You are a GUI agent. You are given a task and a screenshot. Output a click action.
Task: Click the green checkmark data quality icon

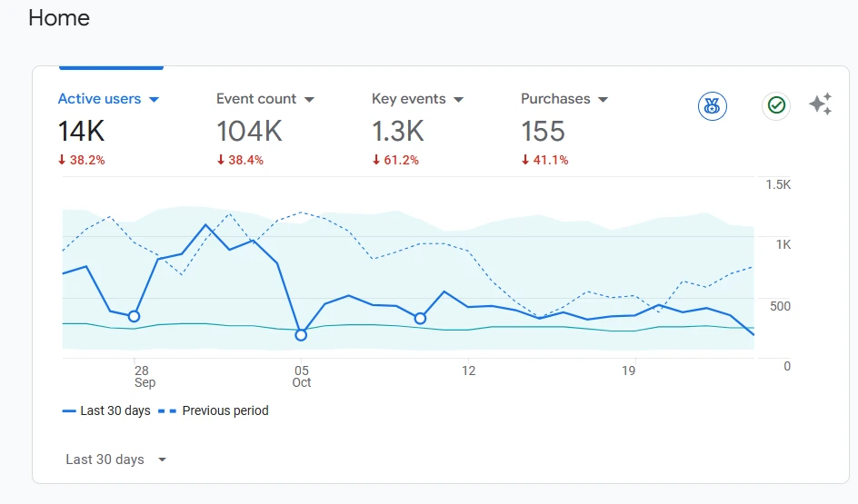[x=776, y=105]
